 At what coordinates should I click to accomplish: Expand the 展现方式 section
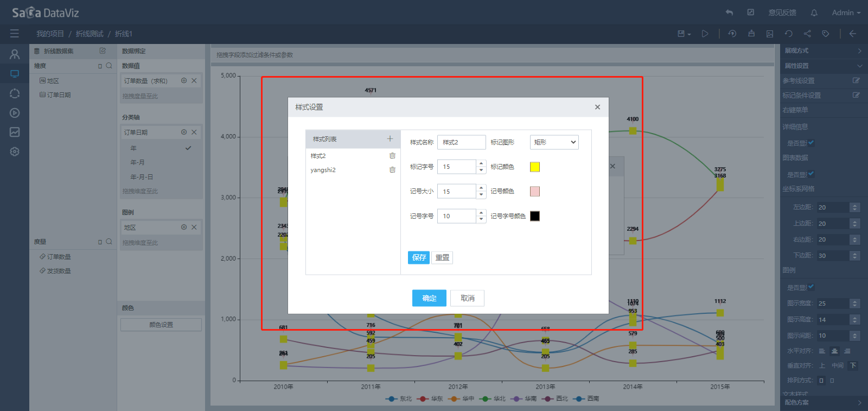[x=859, y=50]
